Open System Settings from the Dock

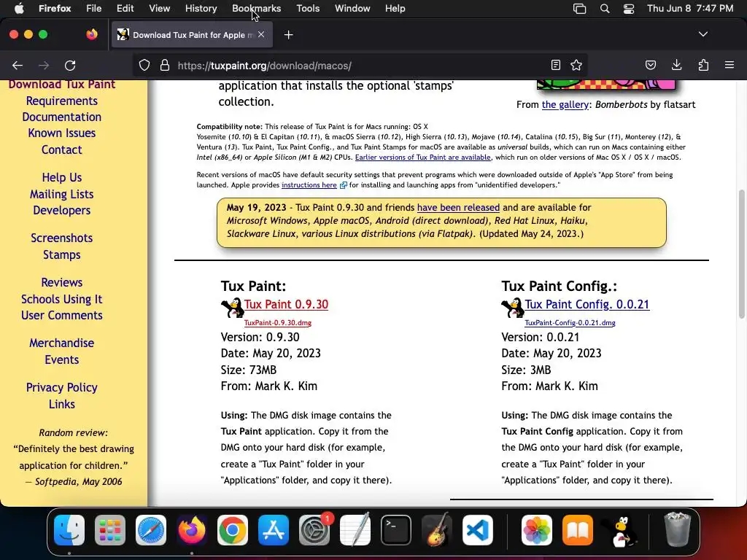tap(314, 530)
